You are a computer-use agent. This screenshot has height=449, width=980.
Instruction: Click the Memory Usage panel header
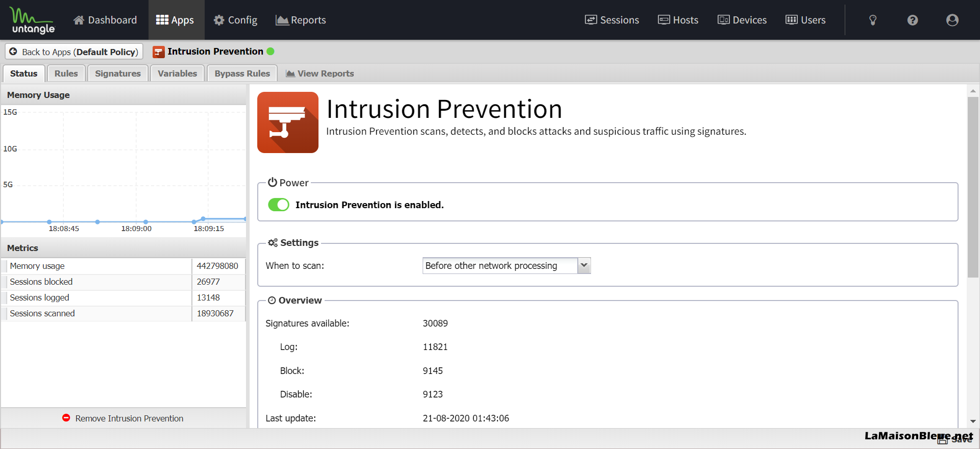pyautogui.click(x=123, y=95)
